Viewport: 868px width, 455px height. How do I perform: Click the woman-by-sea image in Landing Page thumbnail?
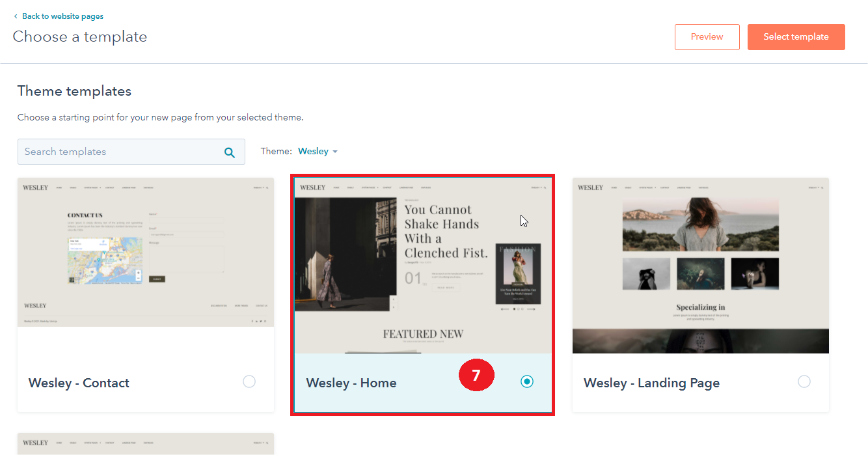(700, 224)
